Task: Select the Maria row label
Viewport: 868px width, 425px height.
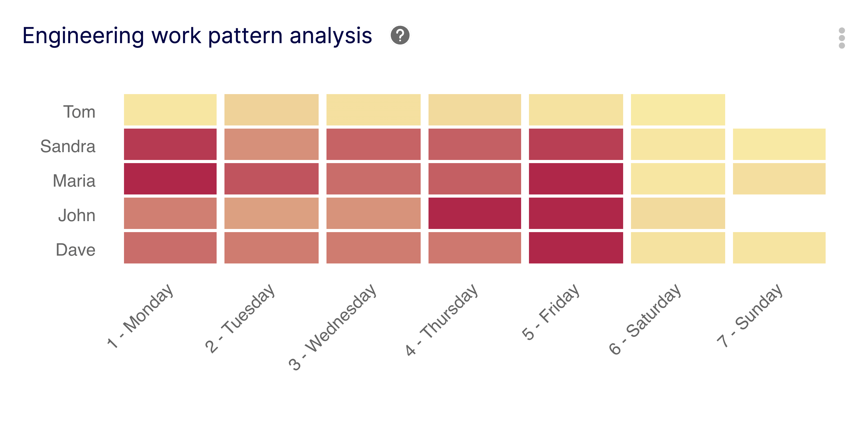Action: point(74,181)
